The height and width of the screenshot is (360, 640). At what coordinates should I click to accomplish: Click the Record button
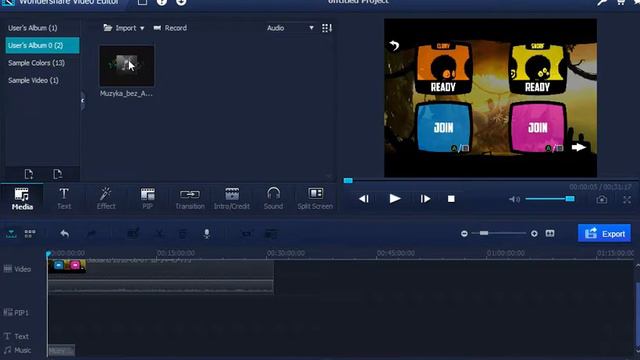(170, 28)
